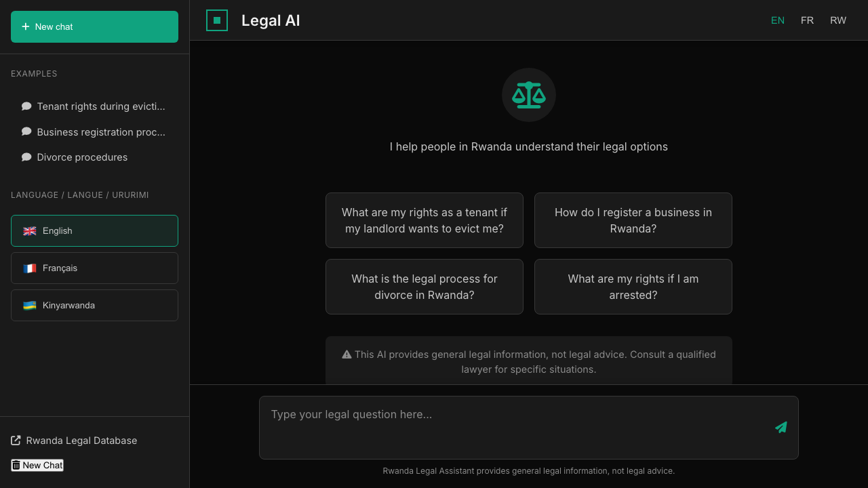
Task: Switch to the FR language tab
Action: click(x=807, y=20)
